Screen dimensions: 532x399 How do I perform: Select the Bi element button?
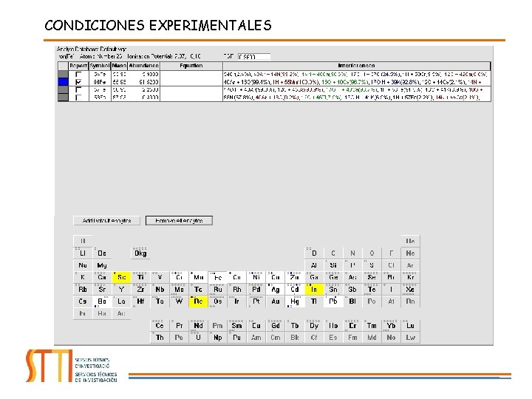[x=352, y=301]
